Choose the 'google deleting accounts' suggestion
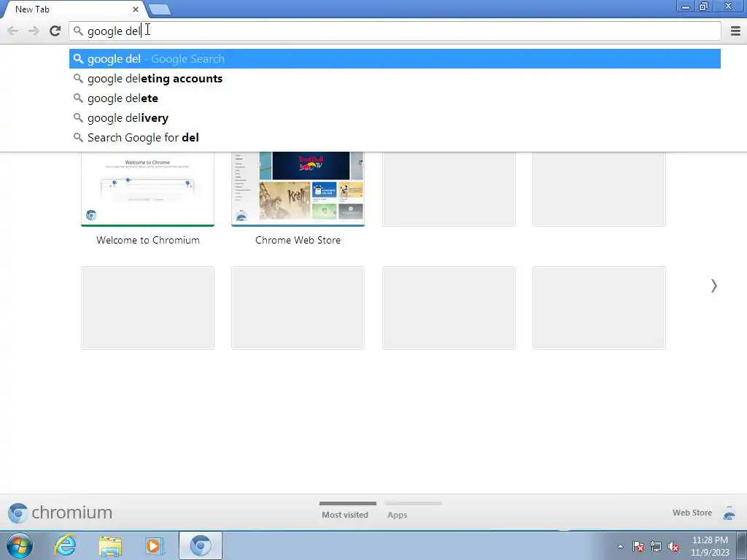 (x=395, y=79)
